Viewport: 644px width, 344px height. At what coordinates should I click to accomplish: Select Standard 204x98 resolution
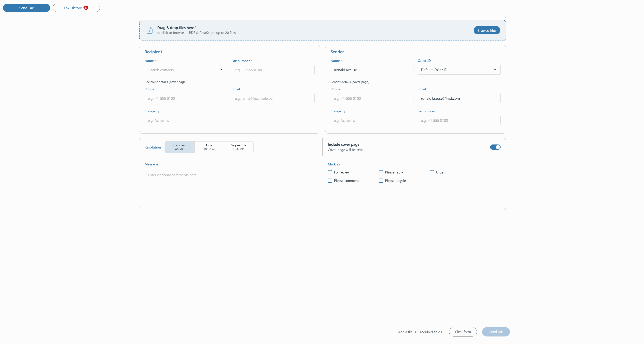pyautogui.click(x=179, y=147)
